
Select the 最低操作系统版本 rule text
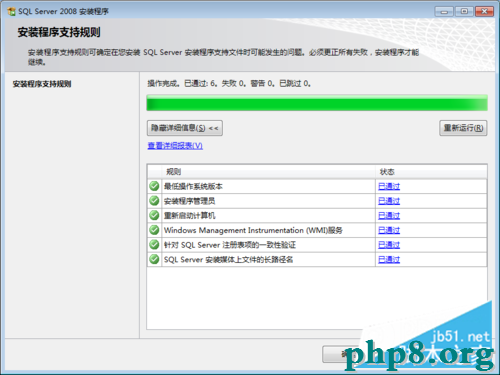click(x=193, y=186)
